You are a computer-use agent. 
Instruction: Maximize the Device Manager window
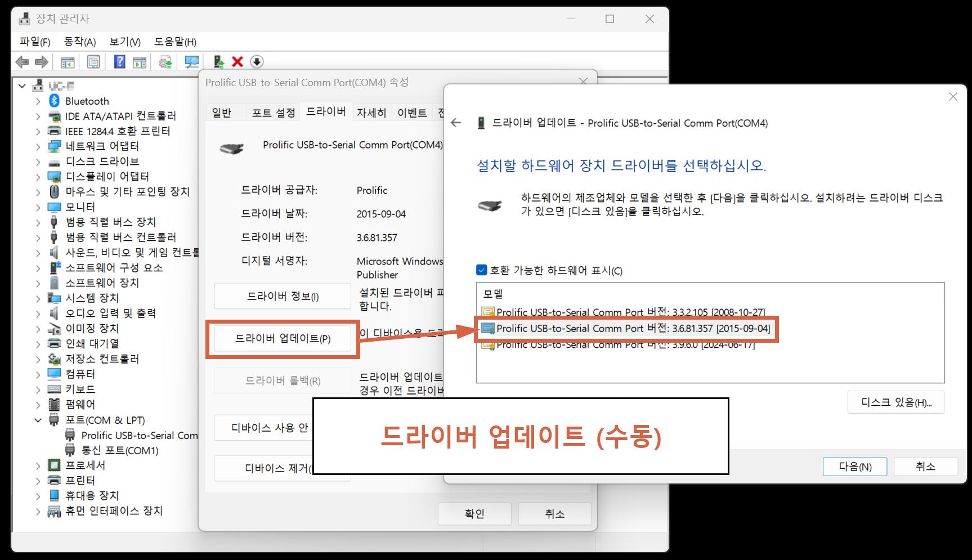(x=610, y=19)
